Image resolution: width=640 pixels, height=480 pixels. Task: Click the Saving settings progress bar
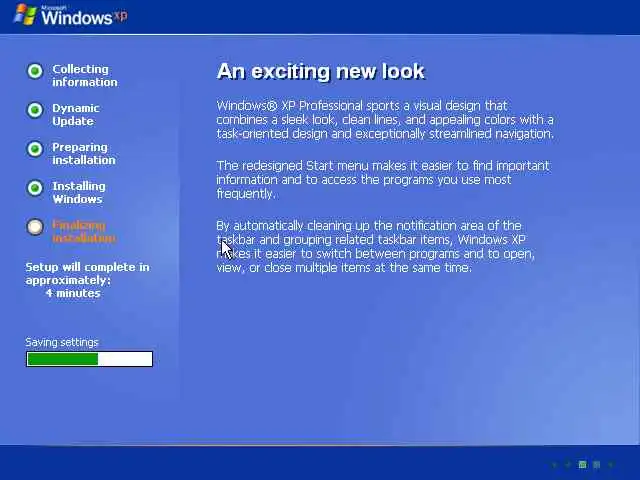point(89,359)
